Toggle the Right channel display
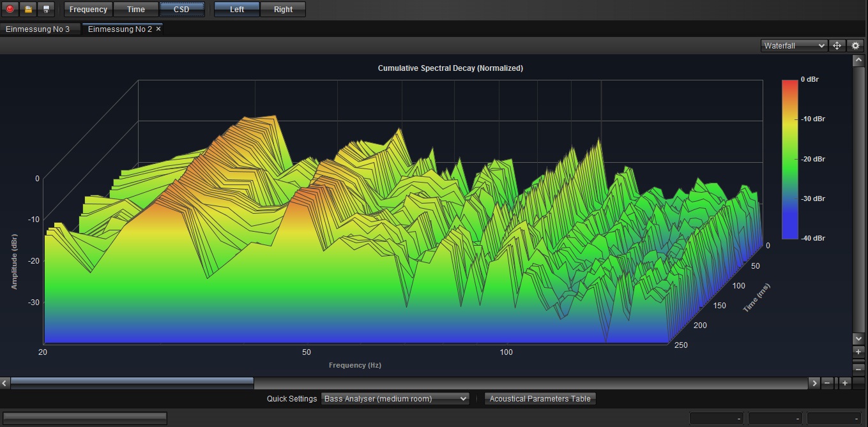868x427 pixels. (283, 10)
